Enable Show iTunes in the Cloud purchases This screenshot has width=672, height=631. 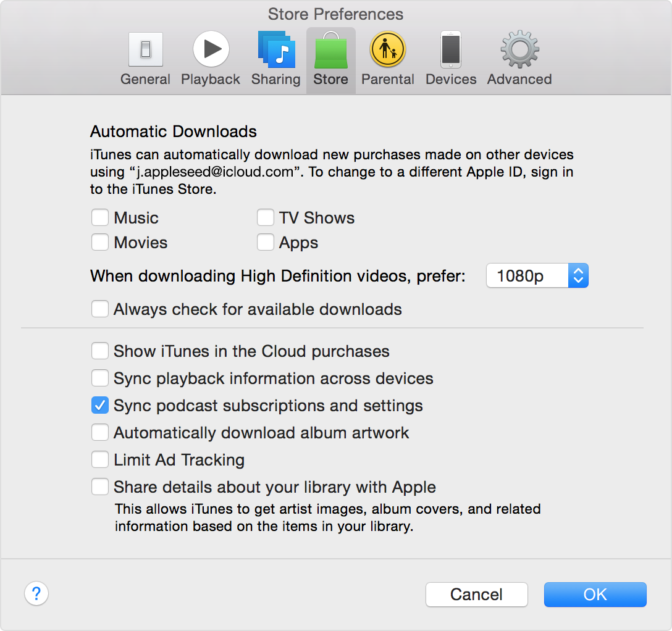[x=100, y=351]
